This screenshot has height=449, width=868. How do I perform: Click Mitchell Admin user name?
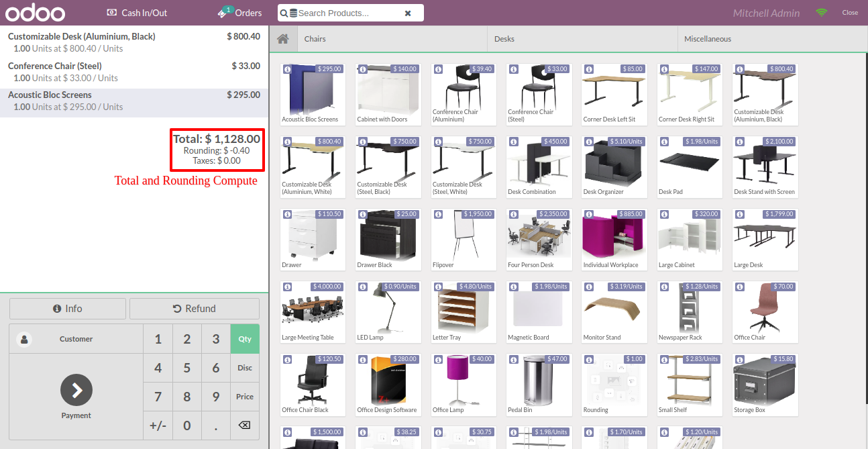click(x=766, y=13)
